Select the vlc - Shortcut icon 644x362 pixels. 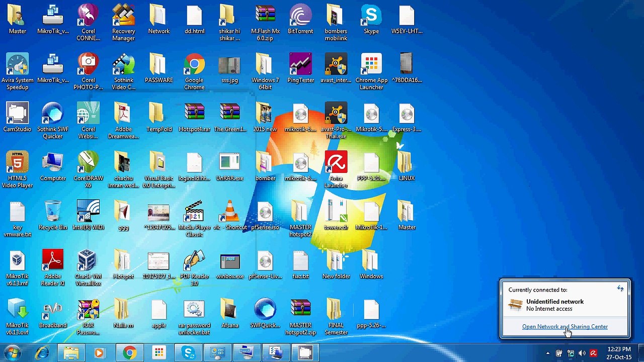pyautogui.click(x=230, y=216)
